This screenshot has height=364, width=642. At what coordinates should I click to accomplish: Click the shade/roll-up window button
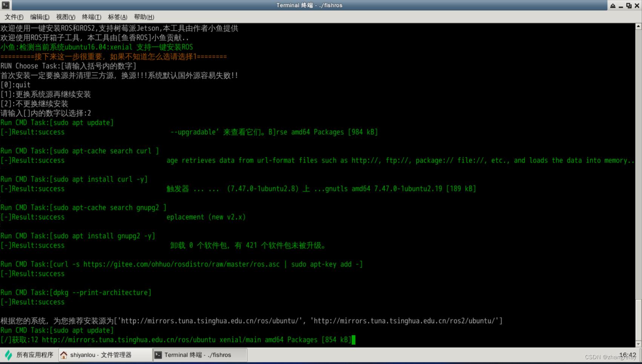(x=613, y=5)
